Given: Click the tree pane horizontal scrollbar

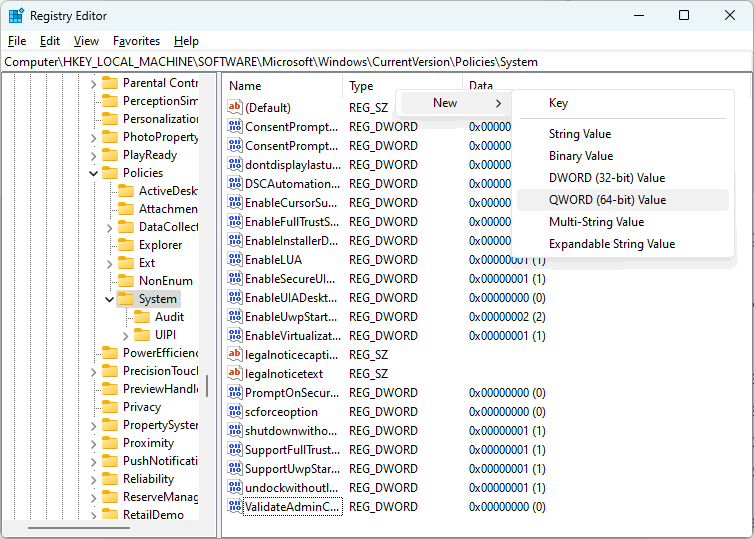Looking at the screenshot, I should coord(79,528).
